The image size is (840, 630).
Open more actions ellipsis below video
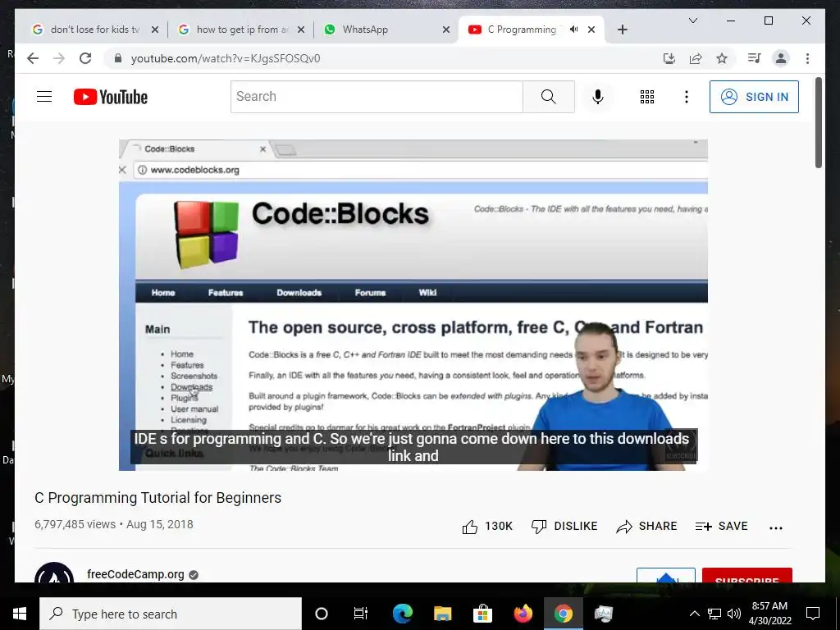(775, 527)
